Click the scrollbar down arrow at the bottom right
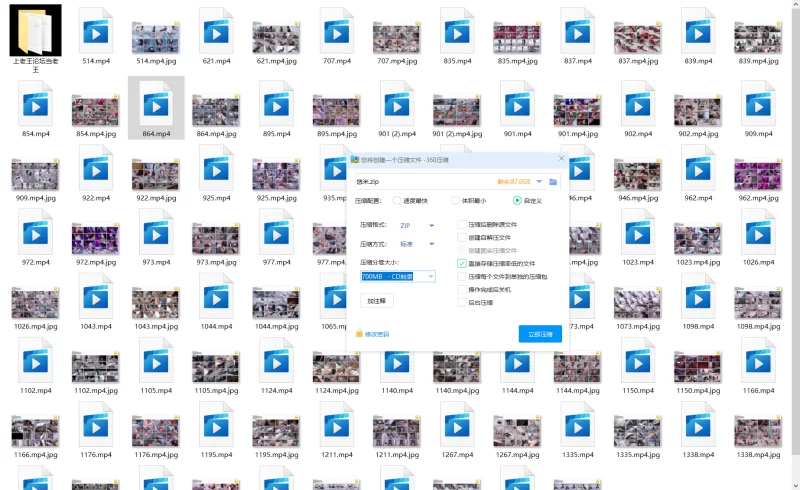Viewport: 800px width, 490px height. (796, 485)
